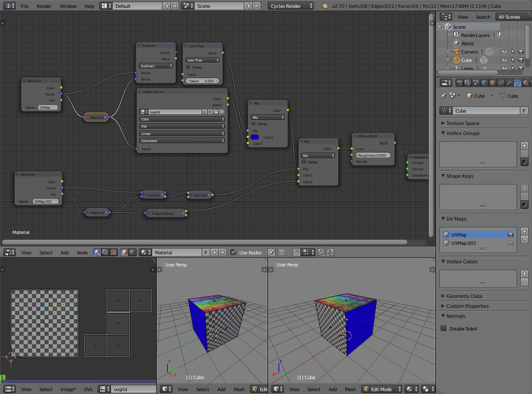Screen dimensions: 532x394
Task: Remove the selected UV map minus button
Action: (524, 240)
